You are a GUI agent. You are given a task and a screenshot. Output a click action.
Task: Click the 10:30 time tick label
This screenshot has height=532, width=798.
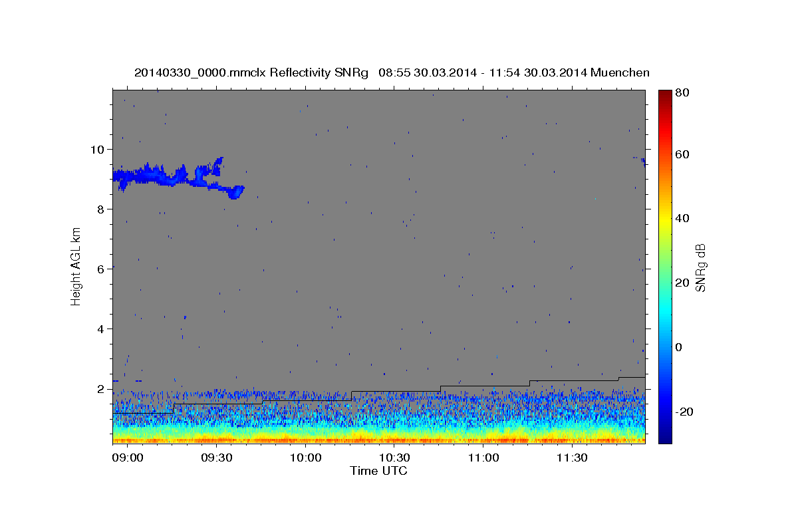pyautogui.click(x=394, y=458)
